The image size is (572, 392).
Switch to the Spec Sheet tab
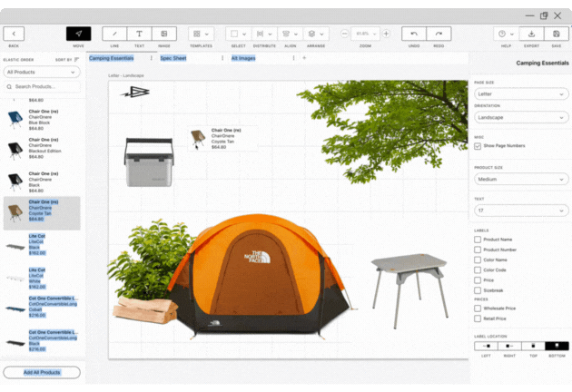point(173,58)
